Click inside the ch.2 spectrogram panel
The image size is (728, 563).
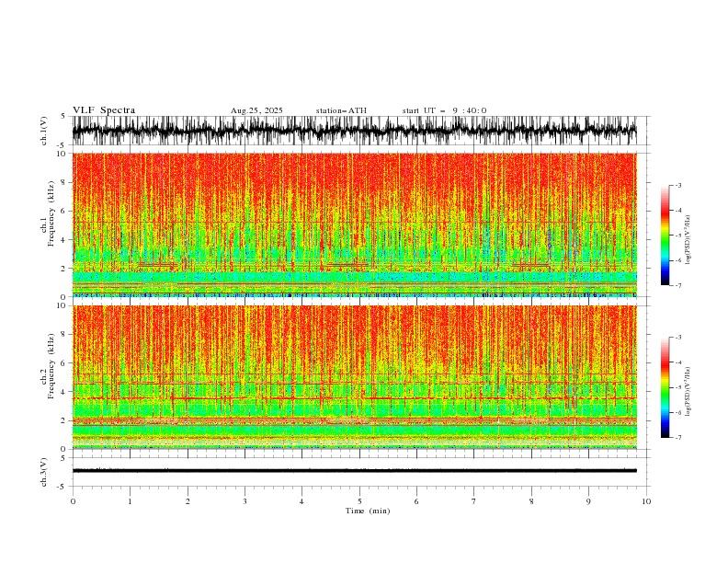click(x=354, y=377)
